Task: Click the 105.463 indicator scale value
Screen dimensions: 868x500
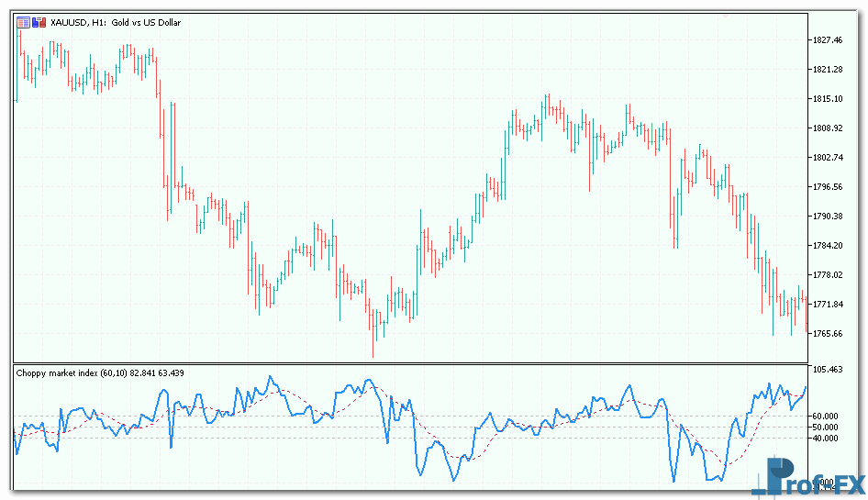Action: coord(829,369)
